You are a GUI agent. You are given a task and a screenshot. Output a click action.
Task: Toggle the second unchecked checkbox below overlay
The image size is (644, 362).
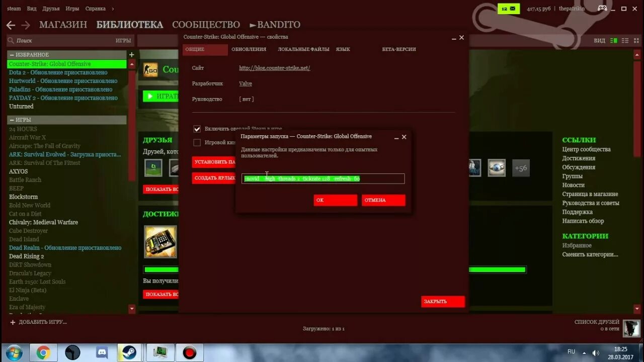coord(197,143)
